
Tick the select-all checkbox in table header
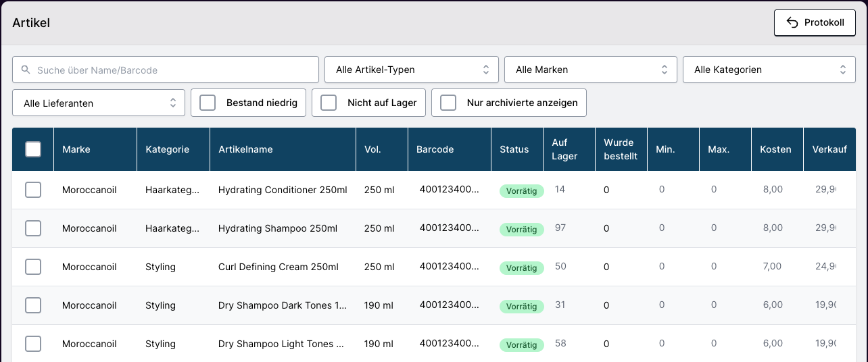click(33, 149)
